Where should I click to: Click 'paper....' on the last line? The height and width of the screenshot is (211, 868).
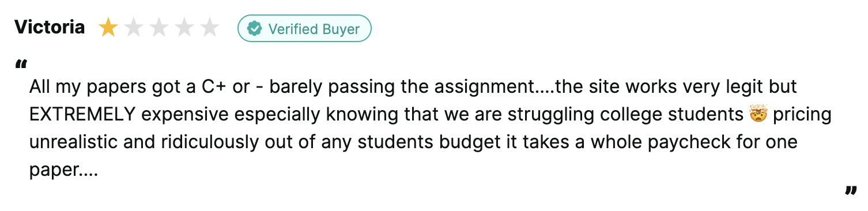[64, 171]
